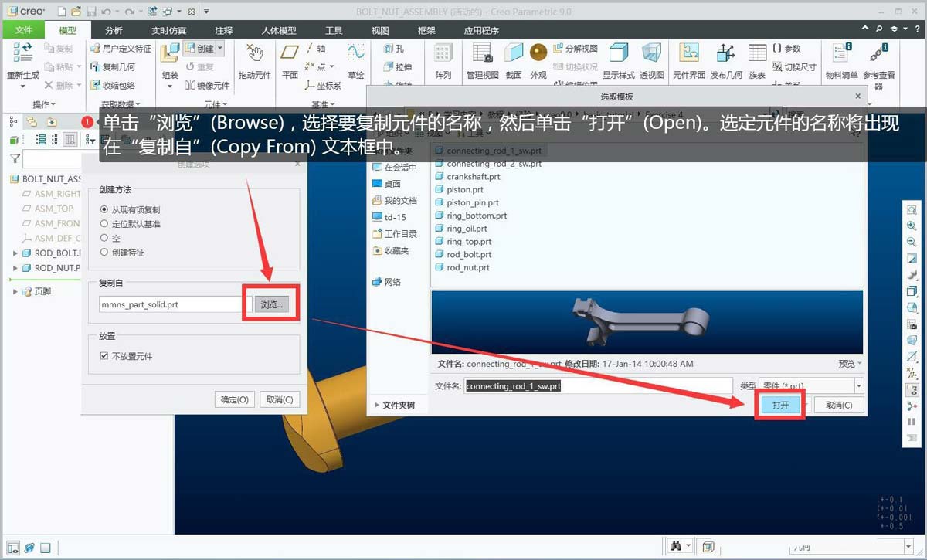Expand ROD_BOLT tree node
Image resolution: width=927 pixels, height=560 pixels.
pyautogui.click(x=15, y=253)
